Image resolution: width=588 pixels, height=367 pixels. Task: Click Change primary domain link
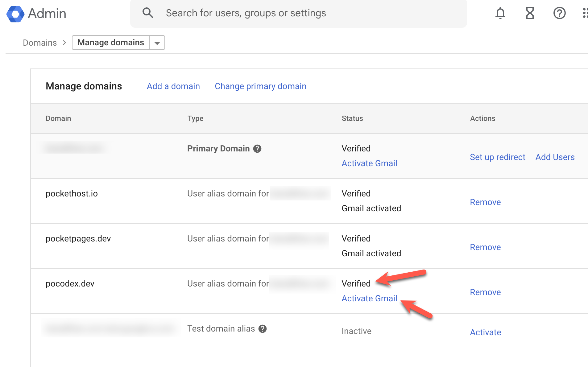click(x=260, y=86)
